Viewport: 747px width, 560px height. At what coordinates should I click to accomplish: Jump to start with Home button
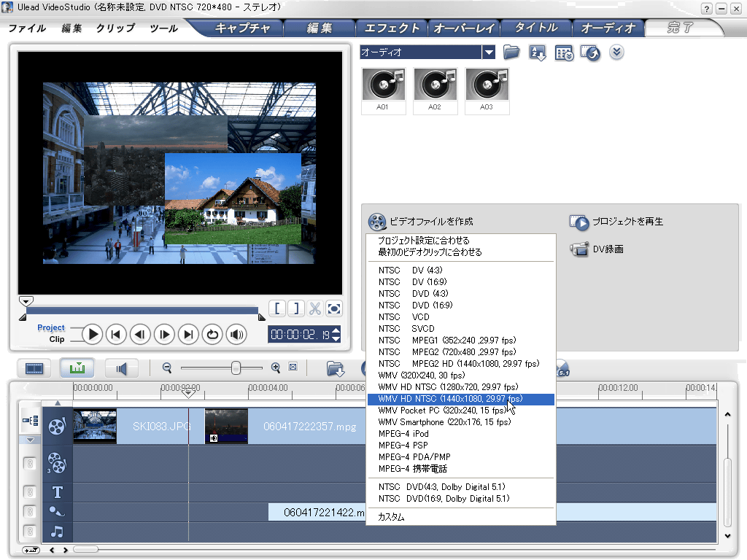[116, 335]
